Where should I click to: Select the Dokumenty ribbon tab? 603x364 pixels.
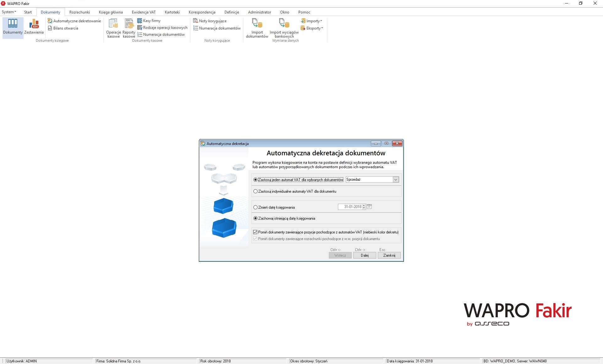point(51,12)
